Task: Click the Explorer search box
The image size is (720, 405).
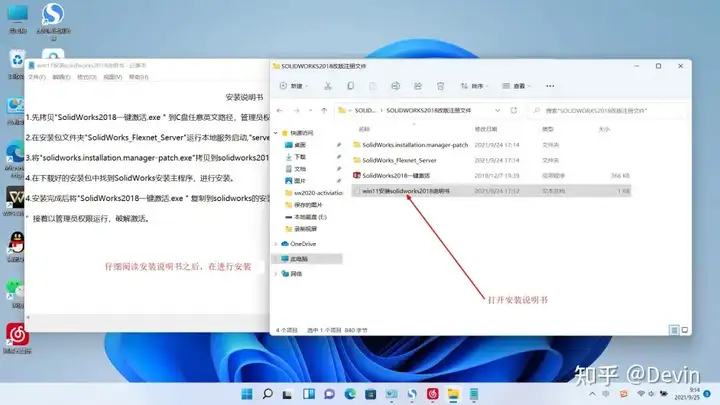Action: 607,111
